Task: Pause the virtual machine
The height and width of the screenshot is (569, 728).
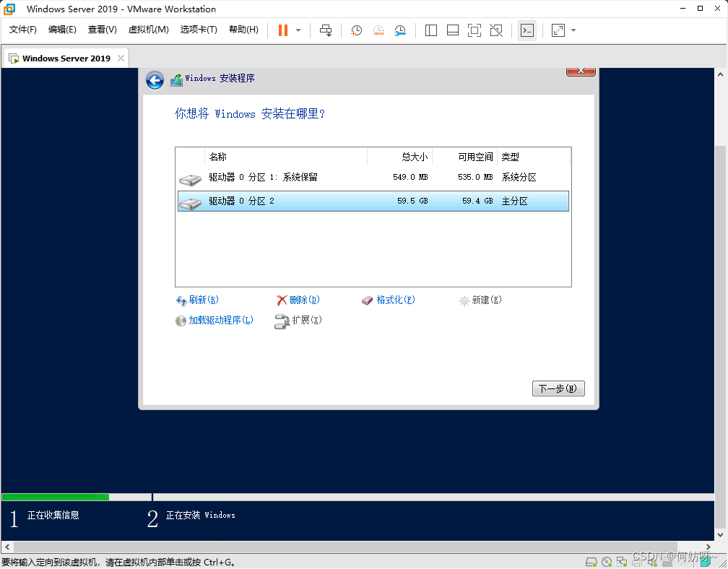Action: point(283,30)
